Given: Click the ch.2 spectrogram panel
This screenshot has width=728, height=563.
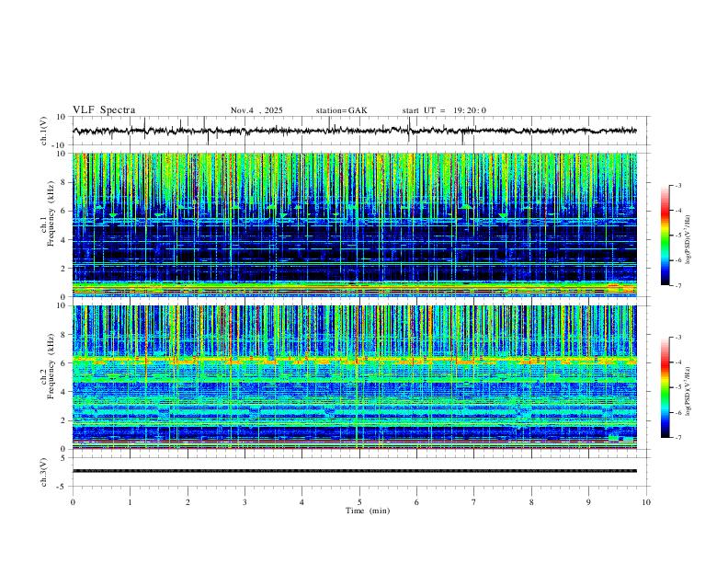Looking at the screenshot, I should point(355,377).
